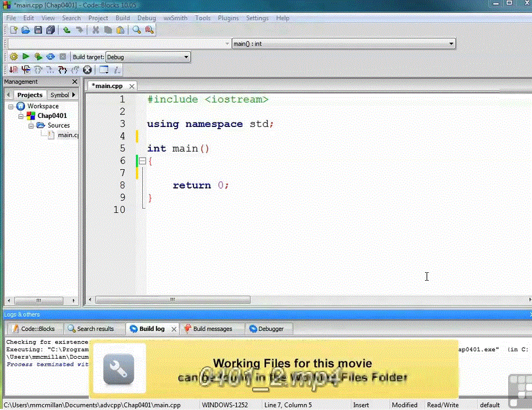Open debugging windows icon
532x410 pixels.
click(x=104, y=69)
